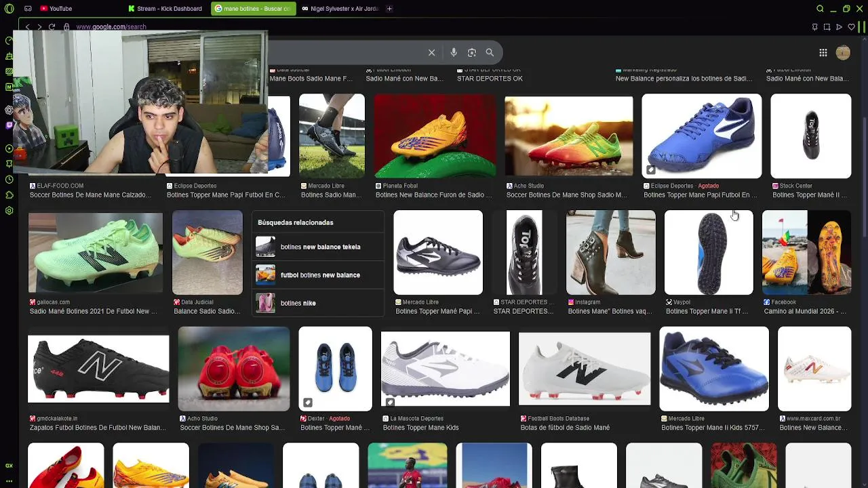The width and height of the screenshot is (868, 488).
Task: Click 'Búsquedas relacionadas' heading
Action: tap(295, 222)
